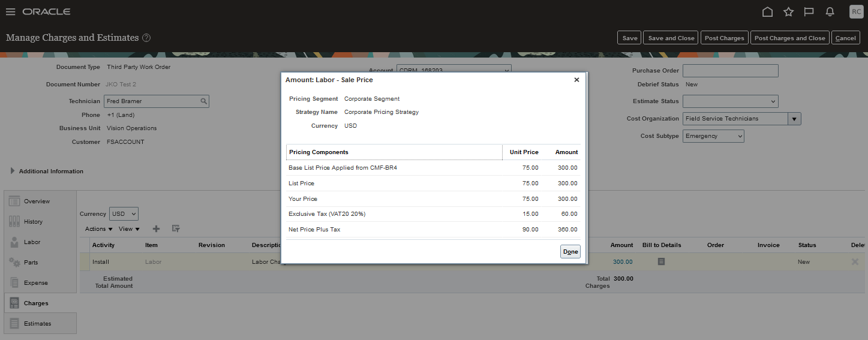The height and width of the screenshot is (340, 868).
Task: Click the table edit toolbar icon
Action: tap(176, 228)
